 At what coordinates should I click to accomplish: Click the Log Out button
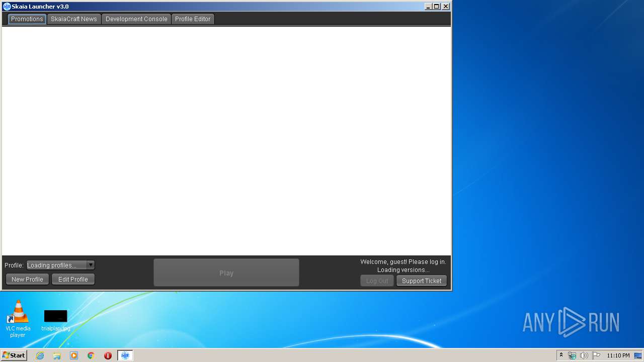(377, 281)
